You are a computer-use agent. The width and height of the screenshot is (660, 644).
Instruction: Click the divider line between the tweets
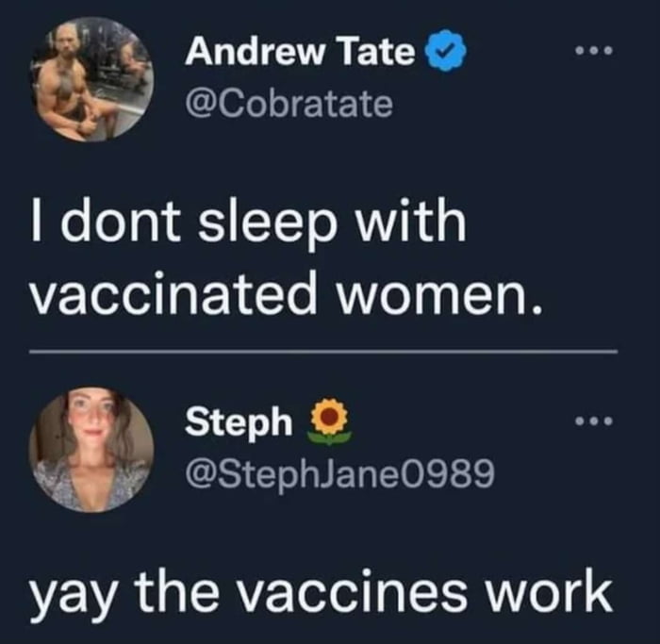(x=323, y=351)
